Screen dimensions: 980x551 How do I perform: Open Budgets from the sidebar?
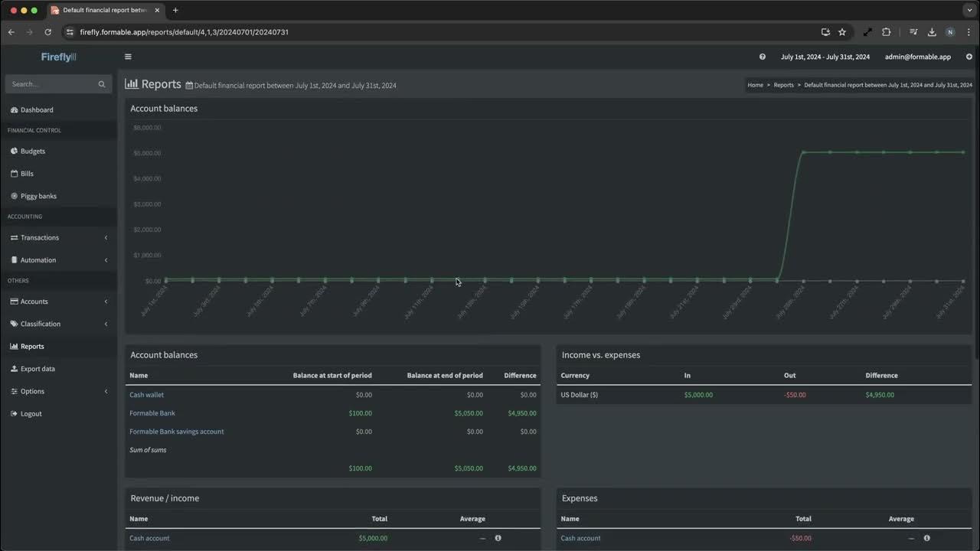(x=33, y=152)
